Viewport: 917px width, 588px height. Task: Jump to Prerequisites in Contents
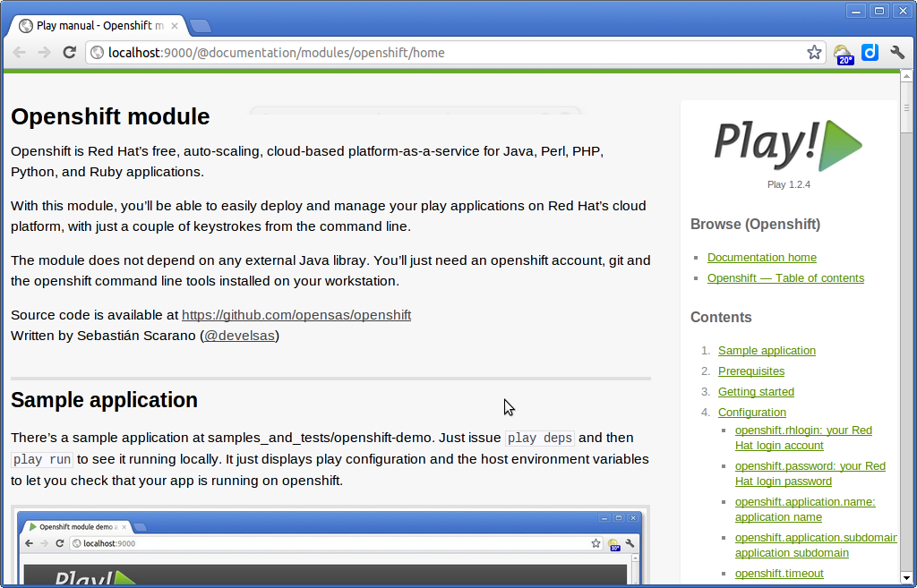[751, 371]
